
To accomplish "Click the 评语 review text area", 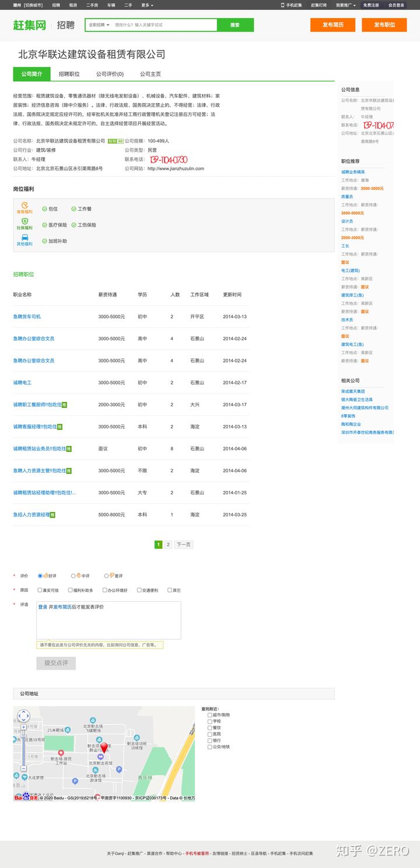I will click(x=108, y=621).
